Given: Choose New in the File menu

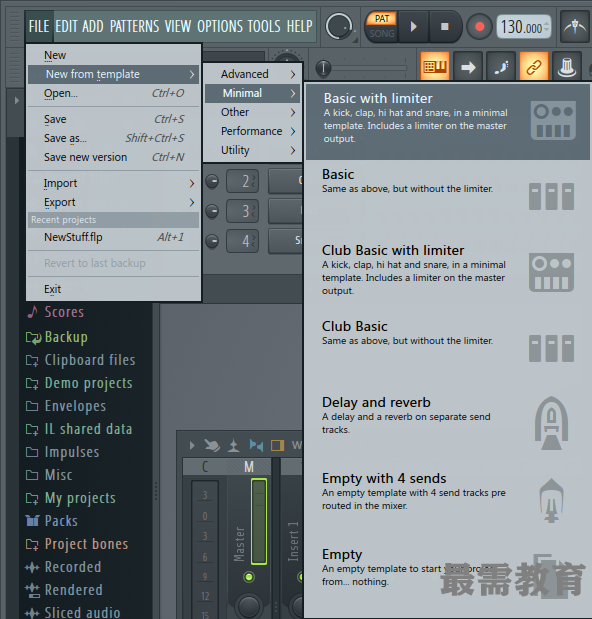Looking at the screenshot, I should click(x=114, y=55).
